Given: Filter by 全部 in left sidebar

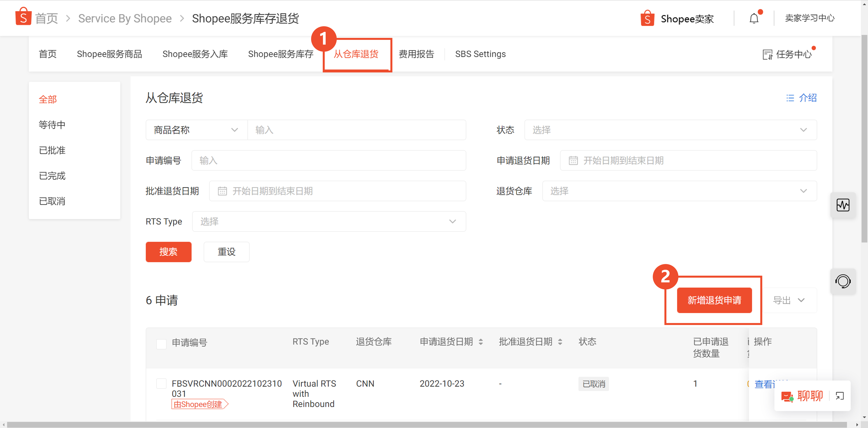Looking at the screenshot, I should [x=48, y=99].
